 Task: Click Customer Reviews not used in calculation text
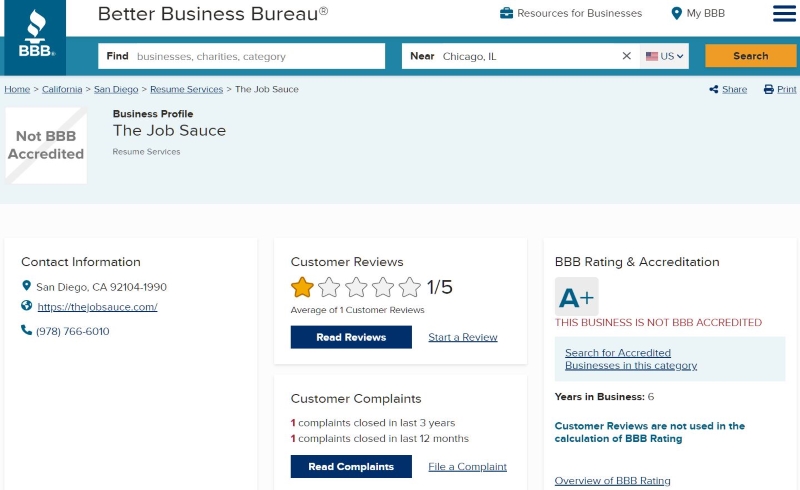coord(649,432)
